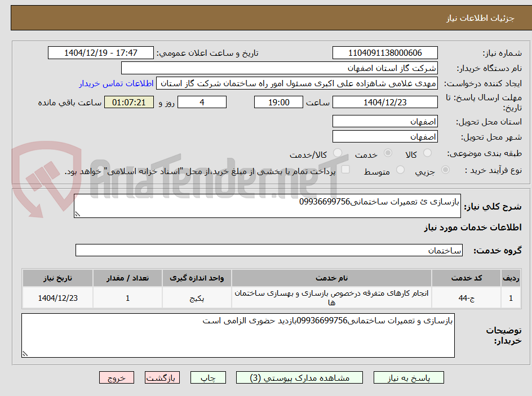Viewport: 532px width, 396px height.
Task: Click the quantity cell under تعداد / مقدار
Action: pyautogui.click(x=127, y=298)
